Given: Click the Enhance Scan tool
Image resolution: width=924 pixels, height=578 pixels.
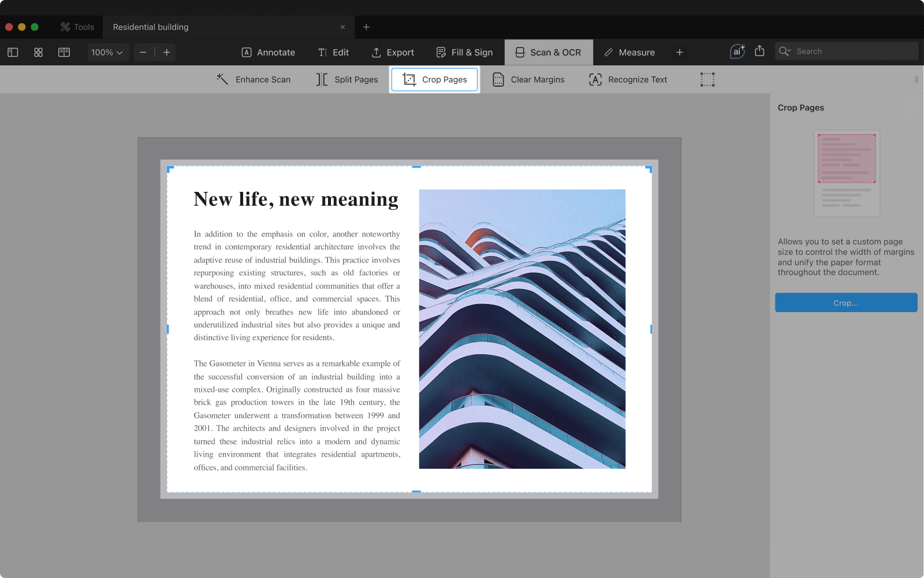Looking at the screenshot, I should tap(254, 80).
